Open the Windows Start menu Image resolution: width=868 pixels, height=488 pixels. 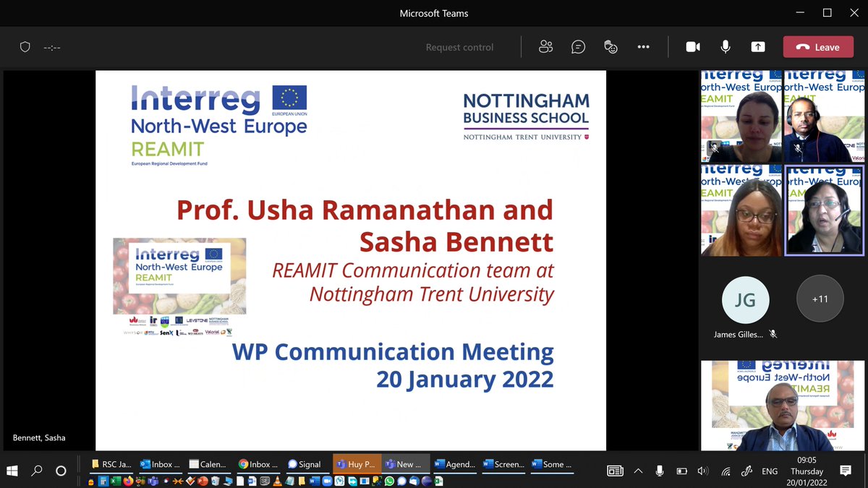pos(12,471)
